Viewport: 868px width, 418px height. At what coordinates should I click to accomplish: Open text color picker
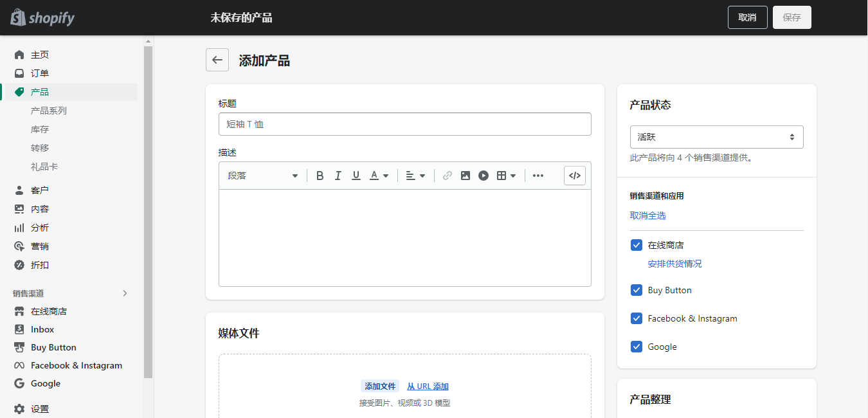coord(379,176)
